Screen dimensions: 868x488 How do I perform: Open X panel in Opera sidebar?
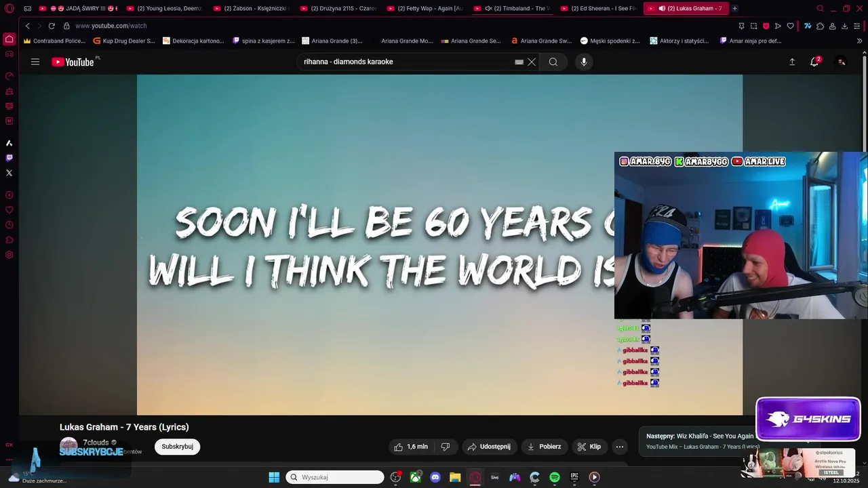(x=9, y=173)
